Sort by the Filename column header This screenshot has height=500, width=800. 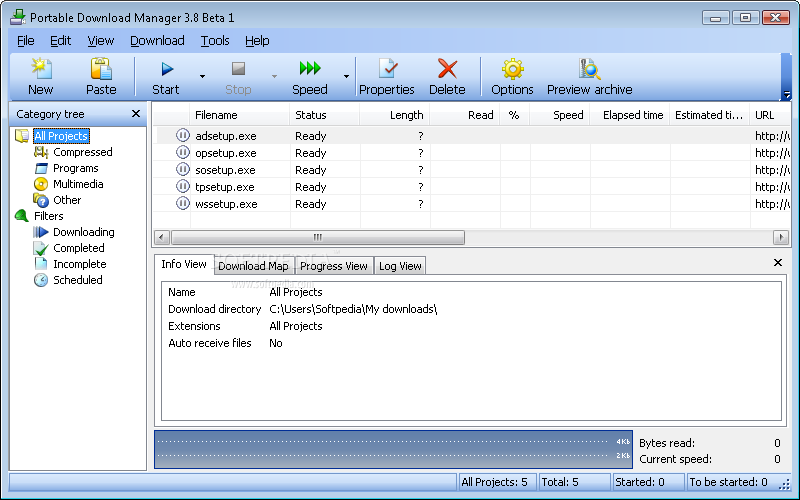[240, 115]
